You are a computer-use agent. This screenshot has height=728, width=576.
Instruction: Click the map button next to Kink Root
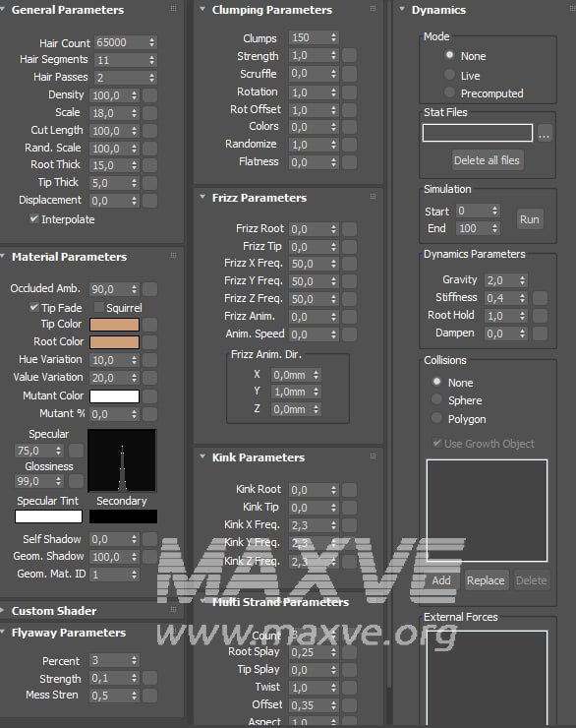(x=349, y=490)
